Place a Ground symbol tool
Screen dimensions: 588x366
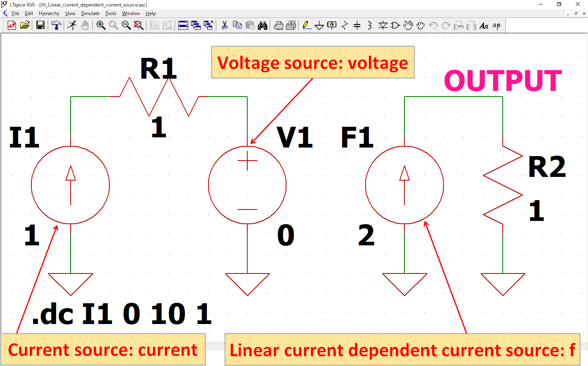320,25
